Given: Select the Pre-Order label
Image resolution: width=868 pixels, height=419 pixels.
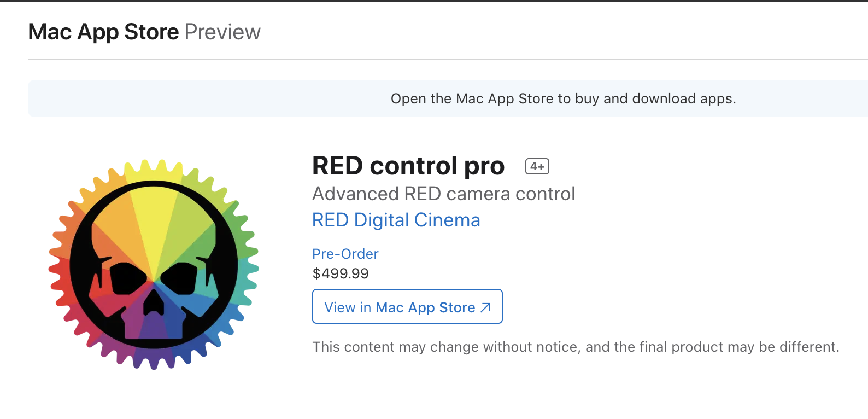Looking at the screenshot, I should (x=345, y=254).
